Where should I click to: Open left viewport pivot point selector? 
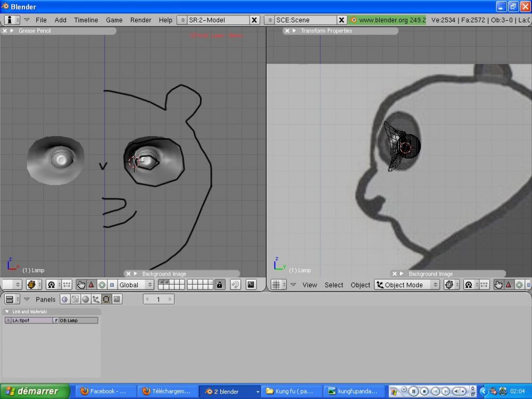(x=53, y=285)
